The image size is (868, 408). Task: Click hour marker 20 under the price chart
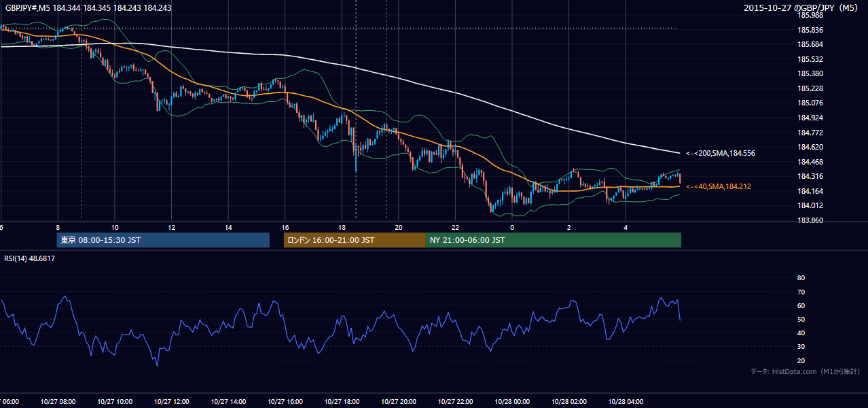point(399,227)
